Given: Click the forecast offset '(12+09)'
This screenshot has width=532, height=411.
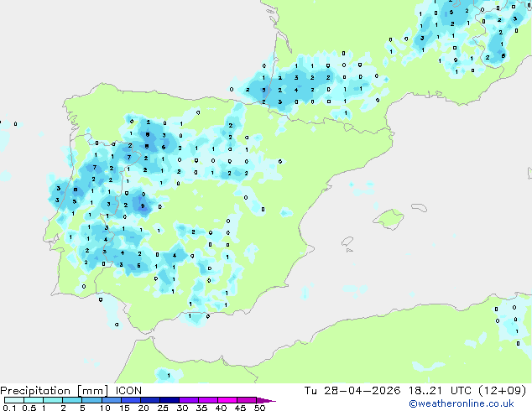Looking at the screenshot, I should [x=503, y=391].
